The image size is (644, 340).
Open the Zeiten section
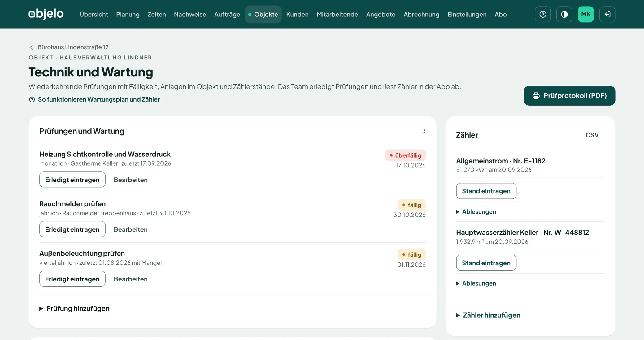[157, 14]
